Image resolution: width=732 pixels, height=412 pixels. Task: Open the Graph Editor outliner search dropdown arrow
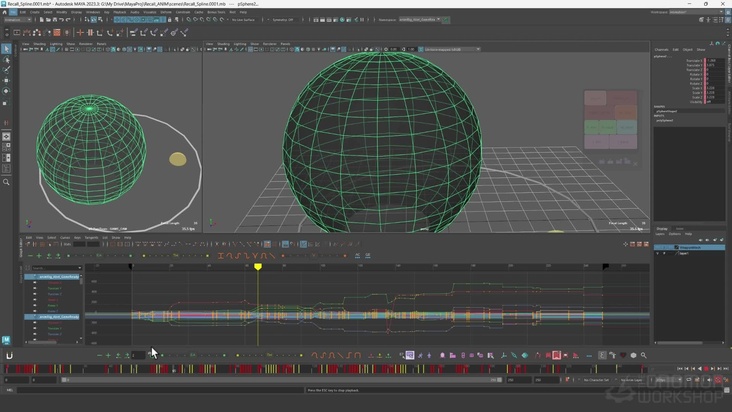(80, 268)
